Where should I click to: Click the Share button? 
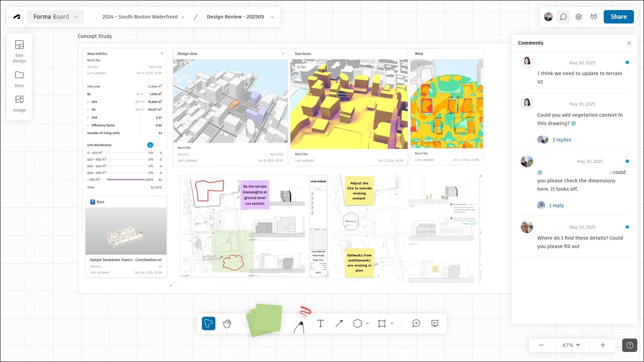click(618, 17)
